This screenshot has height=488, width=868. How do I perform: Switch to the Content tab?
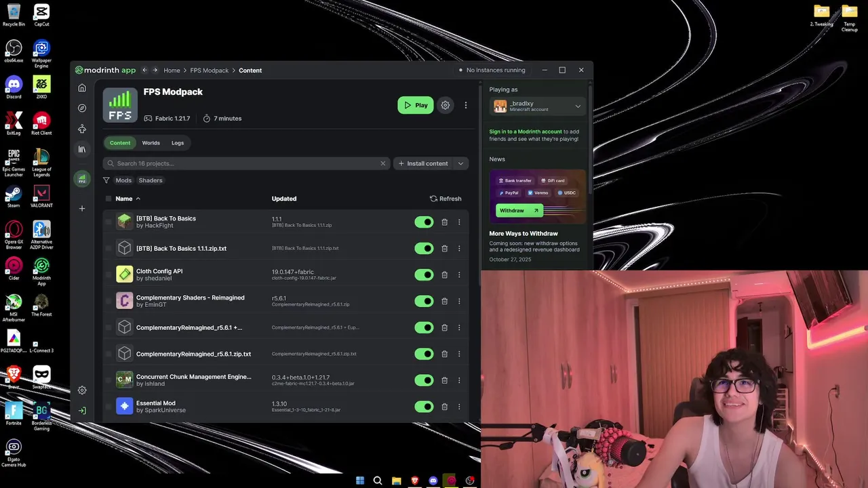(120, 143)
